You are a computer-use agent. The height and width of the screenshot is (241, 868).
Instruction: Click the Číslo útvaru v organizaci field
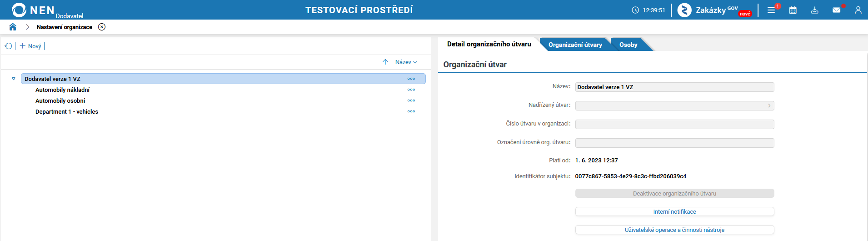pyautogui.click(x=674, y=124)
